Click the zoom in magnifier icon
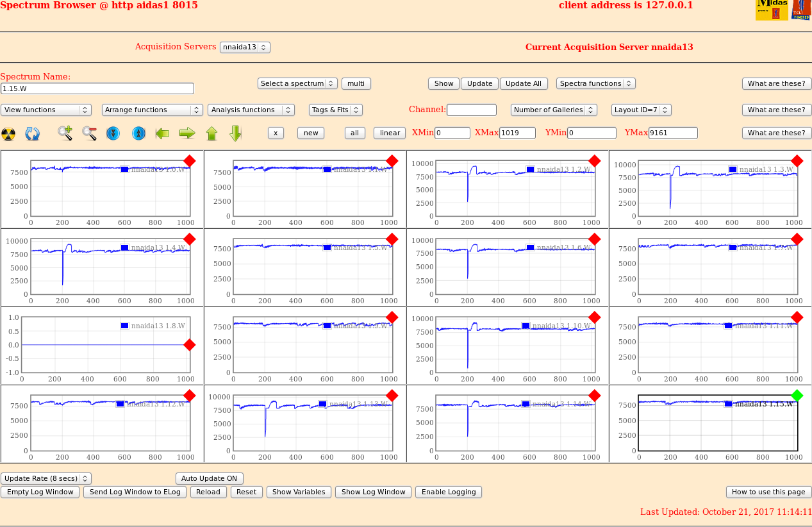 pos(65,133)
